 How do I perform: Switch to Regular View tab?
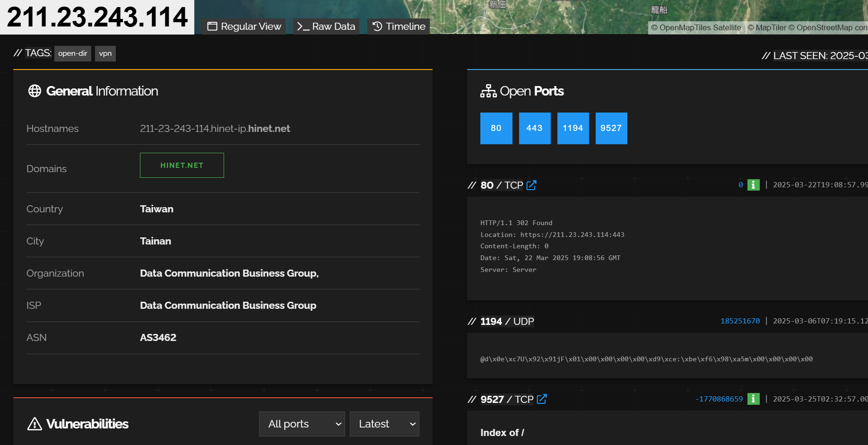click(244, 26)
